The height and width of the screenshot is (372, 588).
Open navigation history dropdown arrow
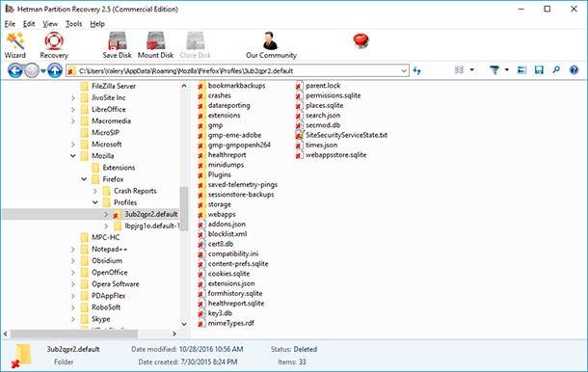[43, 71]
